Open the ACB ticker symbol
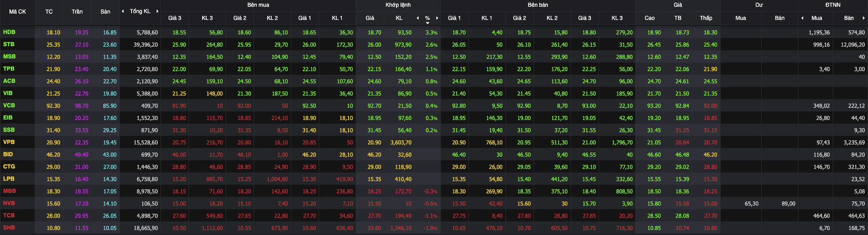 click(x=9, y=81)
